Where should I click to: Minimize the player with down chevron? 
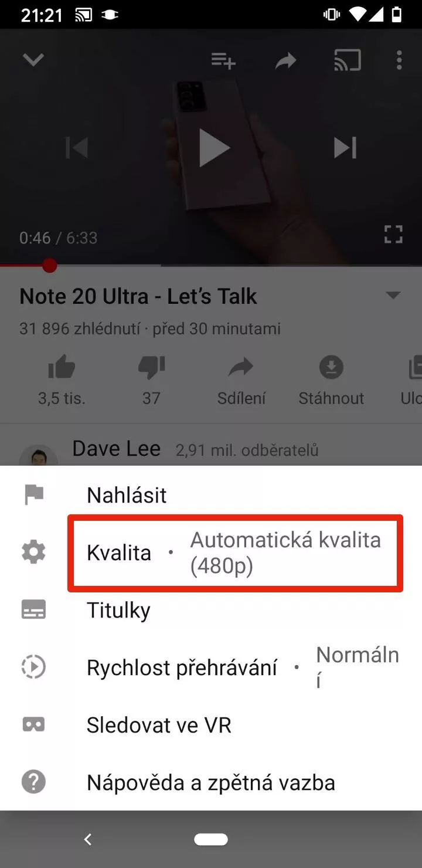33,60
